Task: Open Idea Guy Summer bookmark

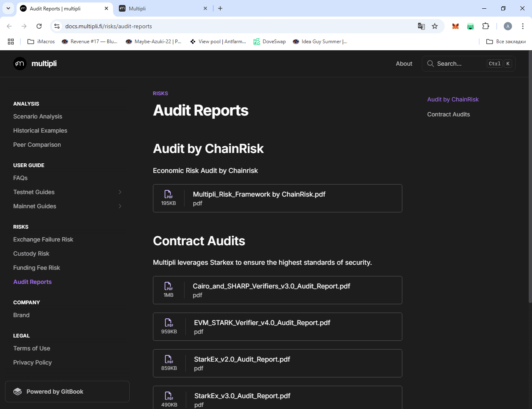Action: 320,42
